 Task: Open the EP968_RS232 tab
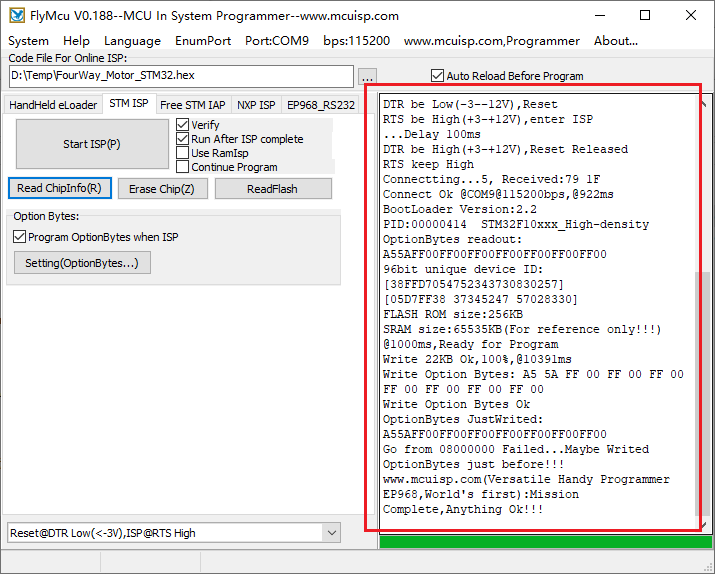pyautogui.click(x=321, y=105)
